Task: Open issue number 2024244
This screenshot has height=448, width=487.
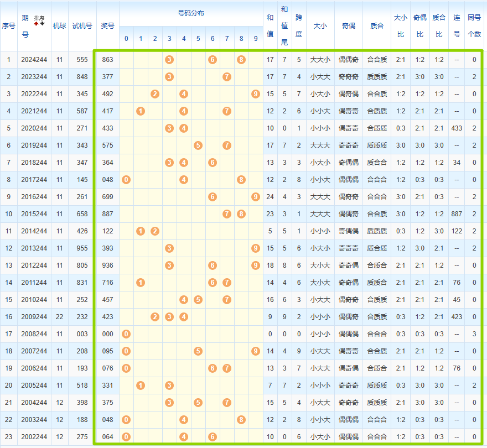Action: tap(34, 59)
